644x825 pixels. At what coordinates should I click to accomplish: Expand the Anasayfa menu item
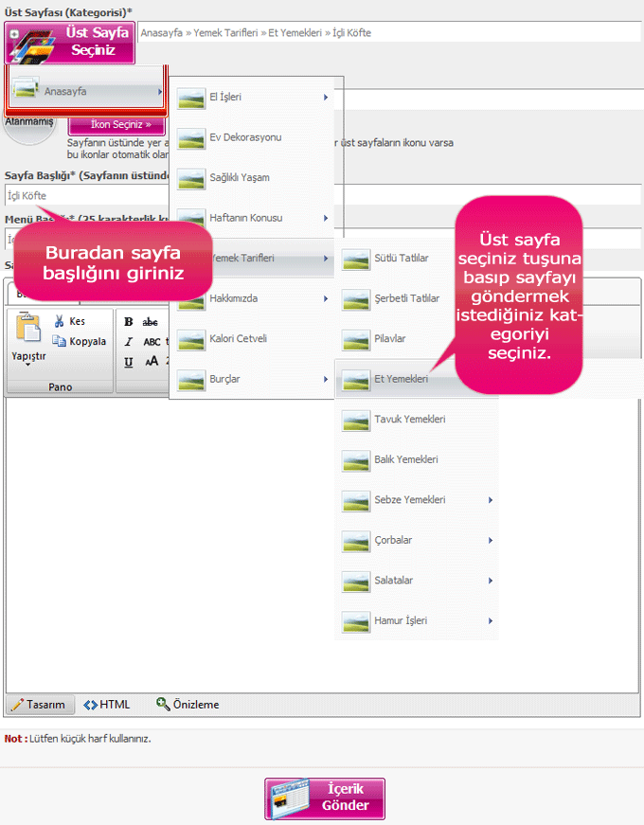pyautogui.click(x=85, y=92)
